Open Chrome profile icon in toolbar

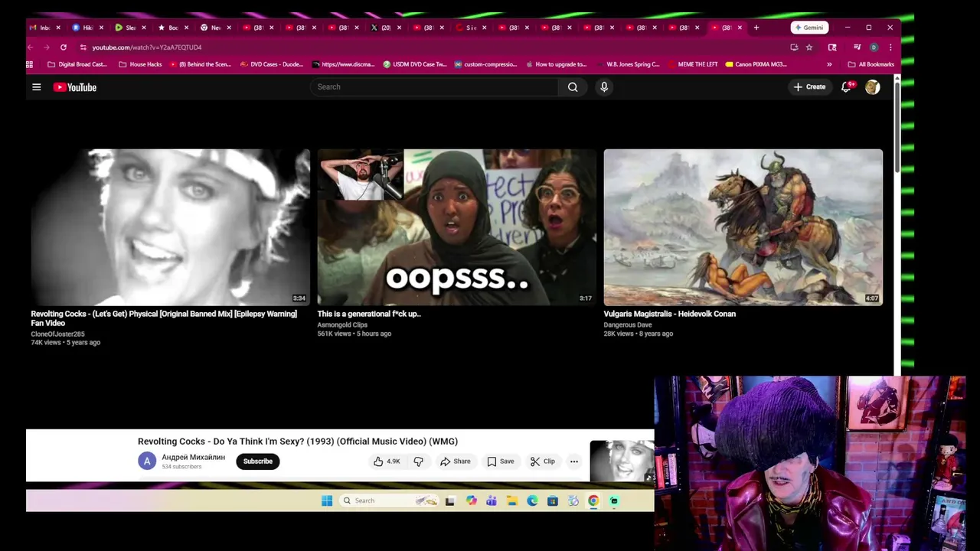click(874, 47)
